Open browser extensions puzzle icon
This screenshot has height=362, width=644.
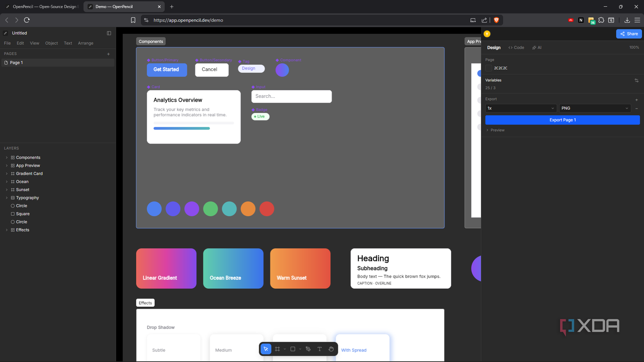click(601, 20)
